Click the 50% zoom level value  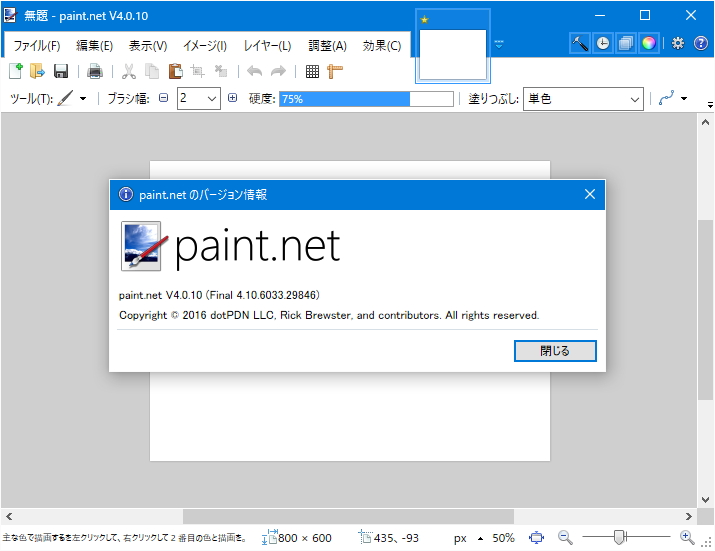503,538
